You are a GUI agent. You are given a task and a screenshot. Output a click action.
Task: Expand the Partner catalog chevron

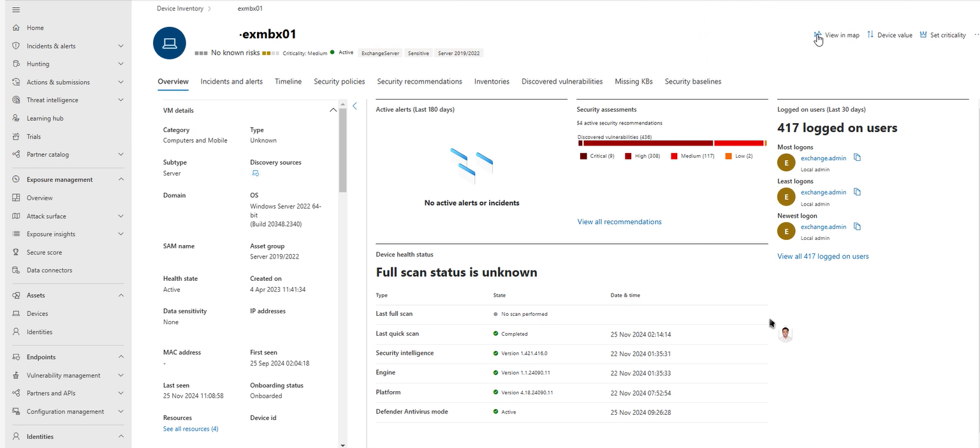(x=121, y=154)
